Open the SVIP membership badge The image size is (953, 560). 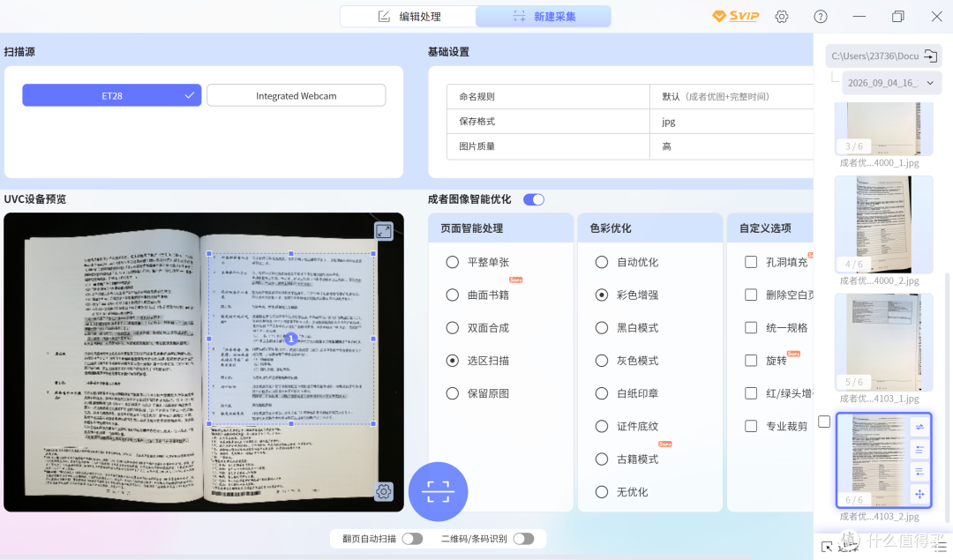tap(736, 17)
